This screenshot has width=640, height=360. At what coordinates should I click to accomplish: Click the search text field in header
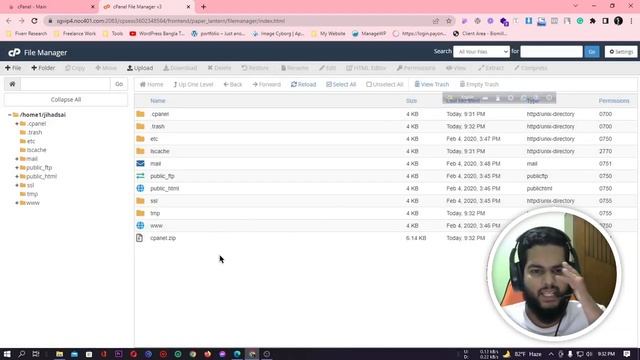551,51
